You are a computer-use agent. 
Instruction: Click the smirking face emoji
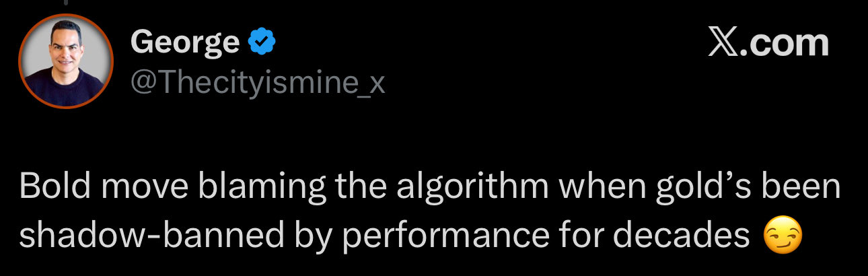[x=784, y=238]
